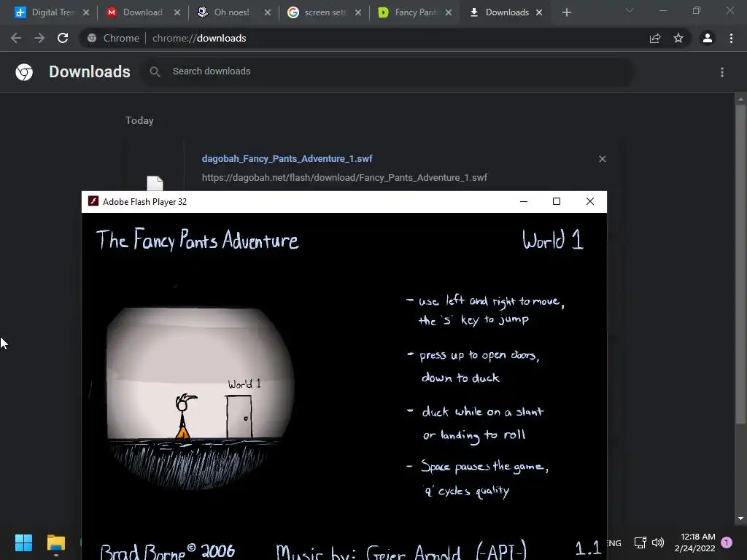Image resolution: width=747 pixels, height=560 pixels.
Task: Click the World 1 door in the game
Action: tap(239, 416)
